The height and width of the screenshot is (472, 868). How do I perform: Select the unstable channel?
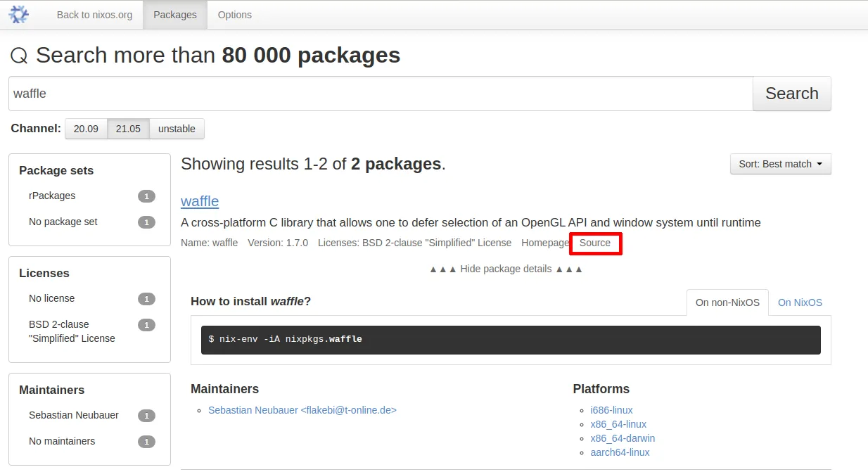tap(177, 129)
